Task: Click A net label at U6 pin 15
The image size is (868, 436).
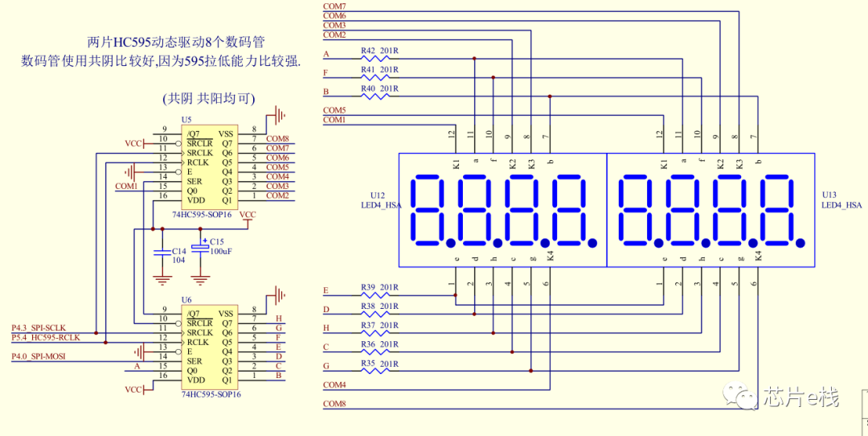Action: tap(137, 366)
